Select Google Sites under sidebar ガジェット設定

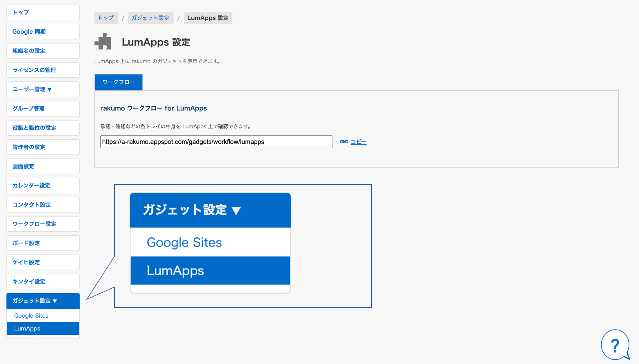(43, 316)
